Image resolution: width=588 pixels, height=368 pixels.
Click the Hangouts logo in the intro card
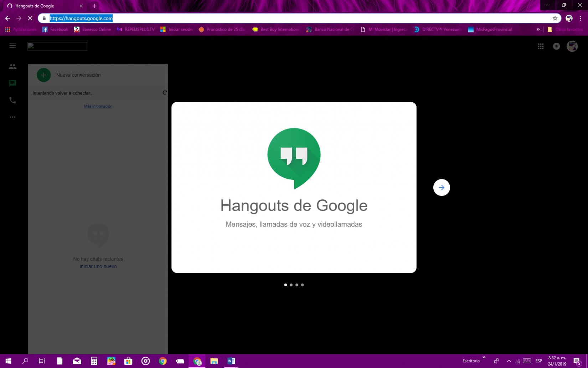(294, 158)
